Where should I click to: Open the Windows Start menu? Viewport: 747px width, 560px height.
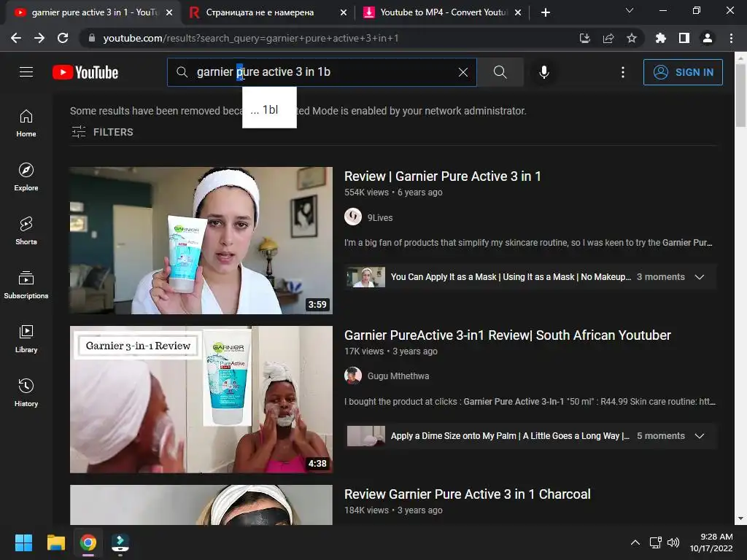point(23,542)
